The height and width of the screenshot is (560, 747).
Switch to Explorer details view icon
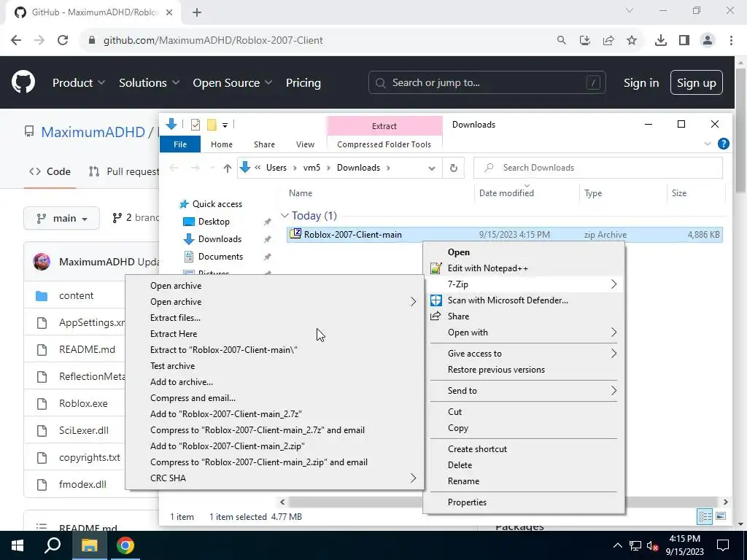click(705, 516)
